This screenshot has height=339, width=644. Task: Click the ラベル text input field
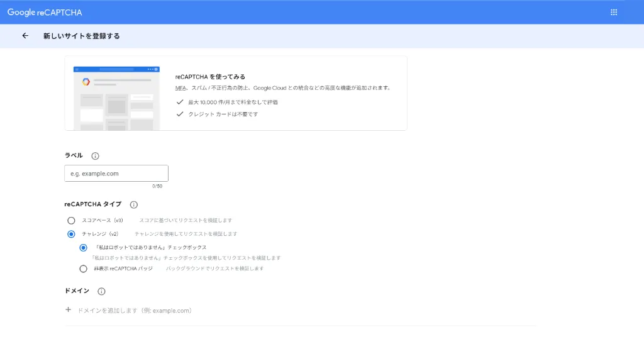click(x=116, y=174)
